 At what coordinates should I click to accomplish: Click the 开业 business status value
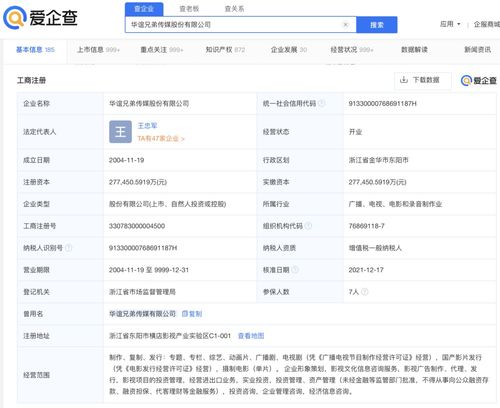point(355,132)
